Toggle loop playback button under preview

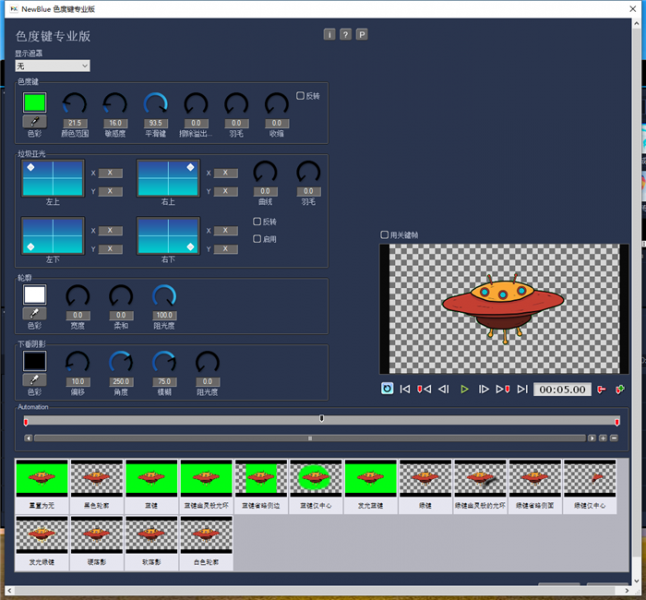(387, 389)
